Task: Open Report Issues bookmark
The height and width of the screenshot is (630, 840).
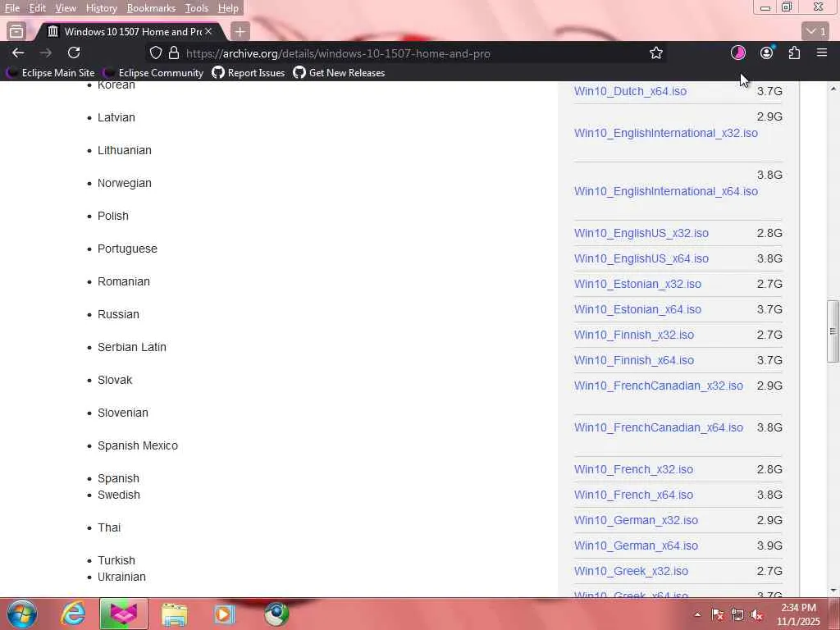Action: point(249,73)
